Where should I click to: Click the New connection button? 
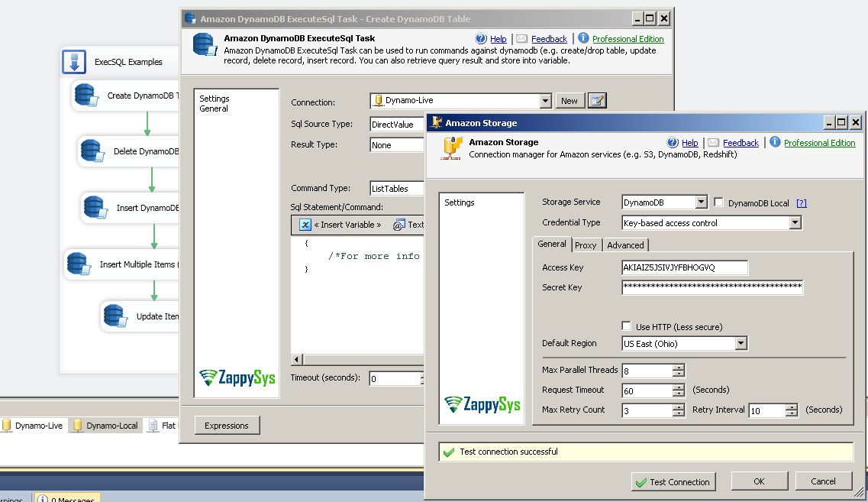(x=570, y=100)
